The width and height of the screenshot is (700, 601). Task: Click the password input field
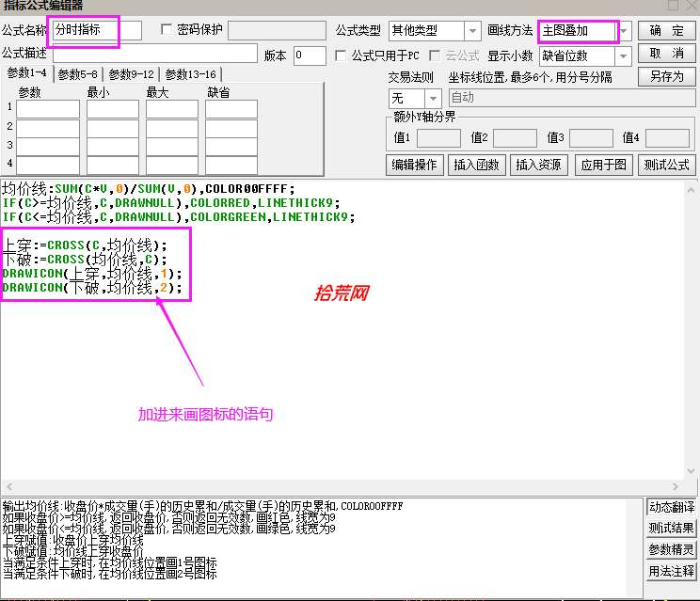click(x=277, y=30)
